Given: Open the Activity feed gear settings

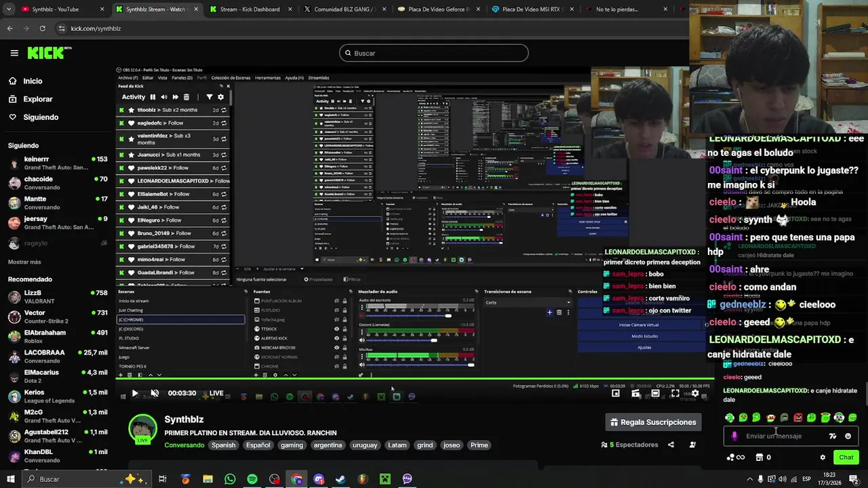Looking at the screenshot, I should [x=220, y=97].
